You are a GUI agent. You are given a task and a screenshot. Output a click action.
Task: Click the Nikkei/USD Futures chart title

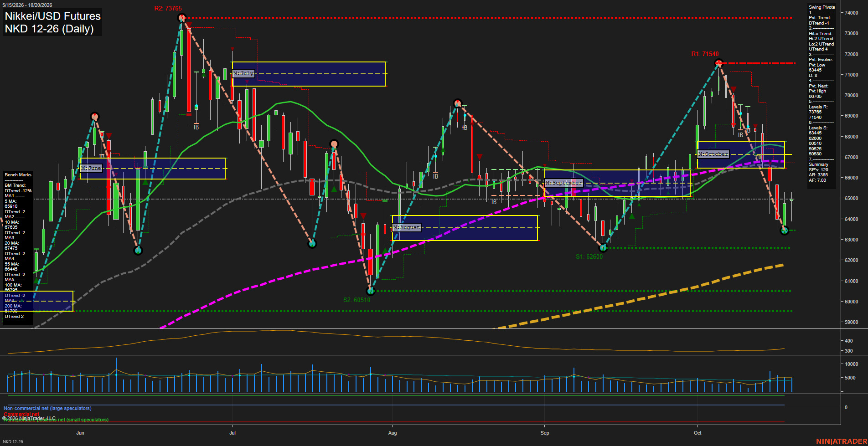tap(52, 16)
